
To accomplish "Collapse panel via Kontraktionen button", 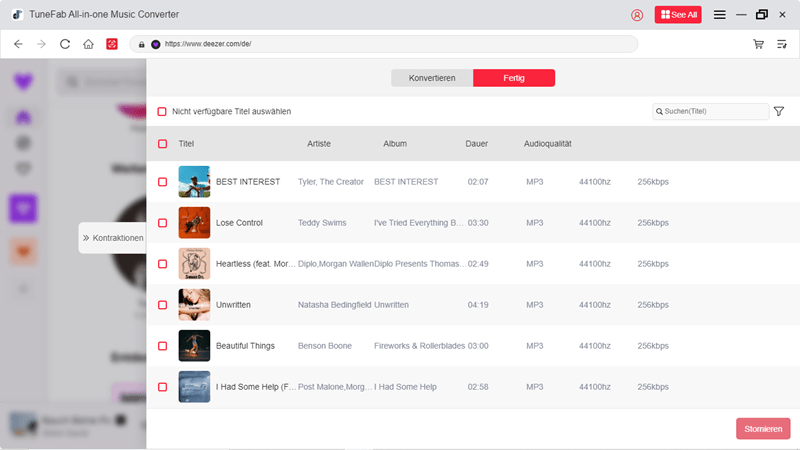I will [113, 238].
